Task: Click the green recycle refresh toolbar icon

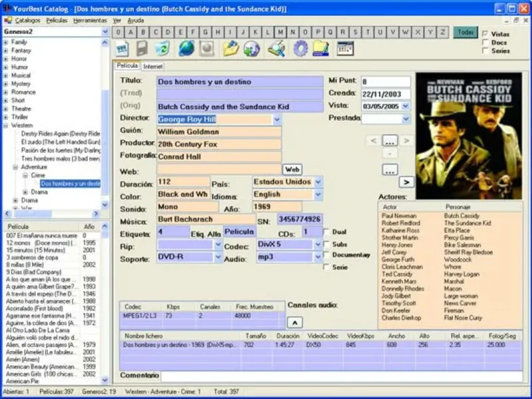Action: click(163, 49)
